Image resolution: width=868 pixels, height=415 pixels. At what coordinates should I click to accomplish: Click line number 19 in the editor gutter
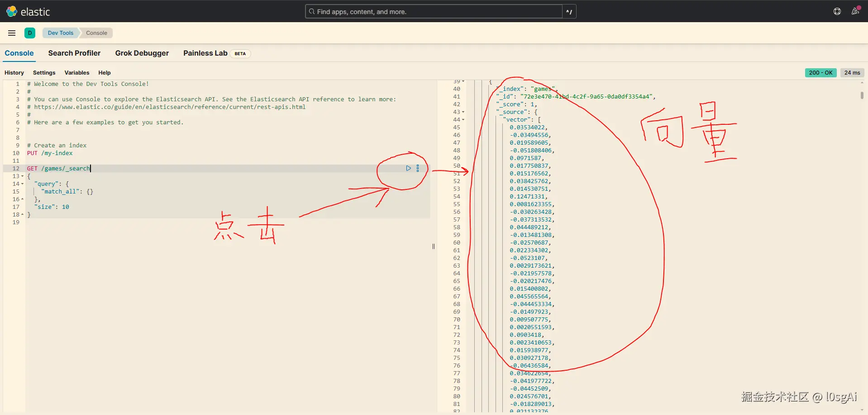click(x=16, y=222)
